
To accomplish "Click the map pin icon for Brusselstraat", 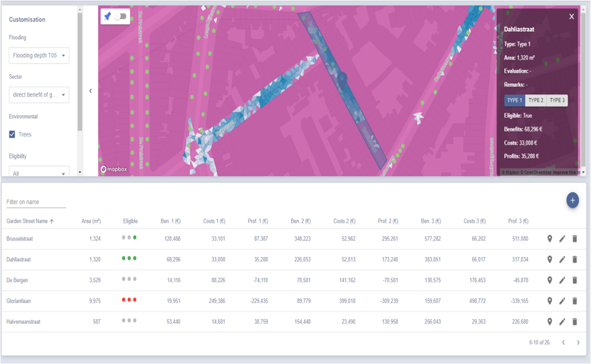I will pos(550,239).
